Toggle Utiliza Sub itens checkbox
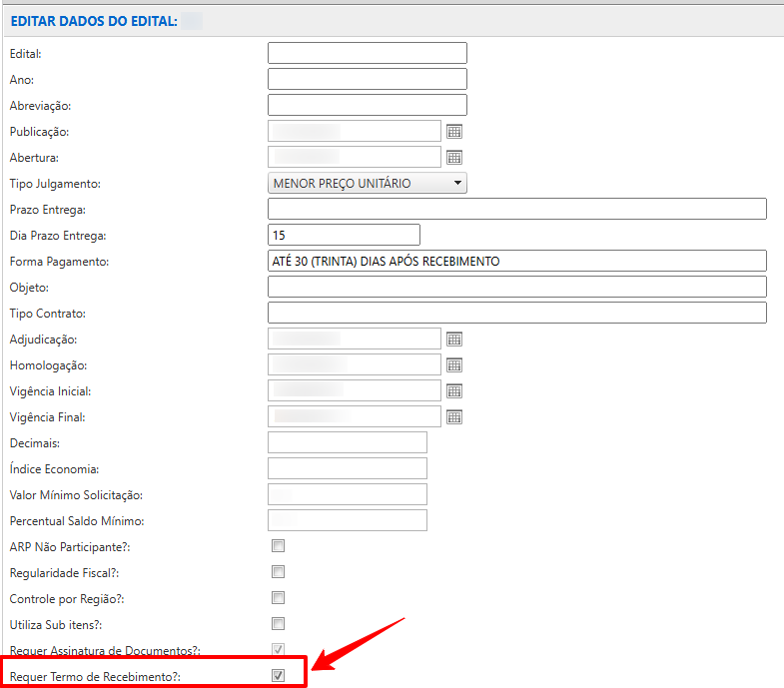 point(279,624)
